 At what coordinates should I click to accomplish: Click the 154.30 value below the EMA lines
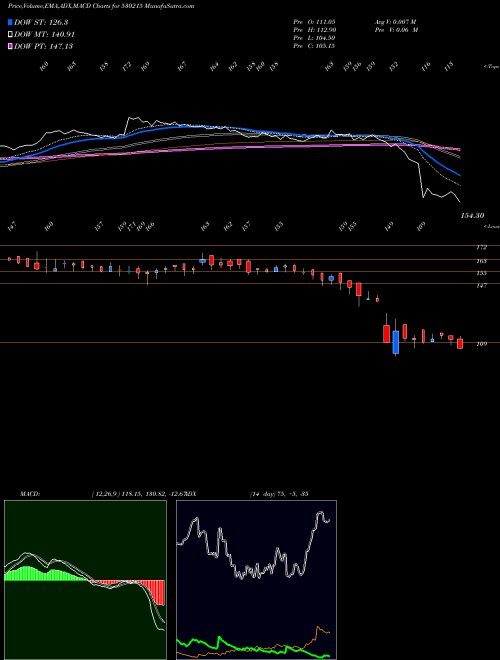[472, 215]
